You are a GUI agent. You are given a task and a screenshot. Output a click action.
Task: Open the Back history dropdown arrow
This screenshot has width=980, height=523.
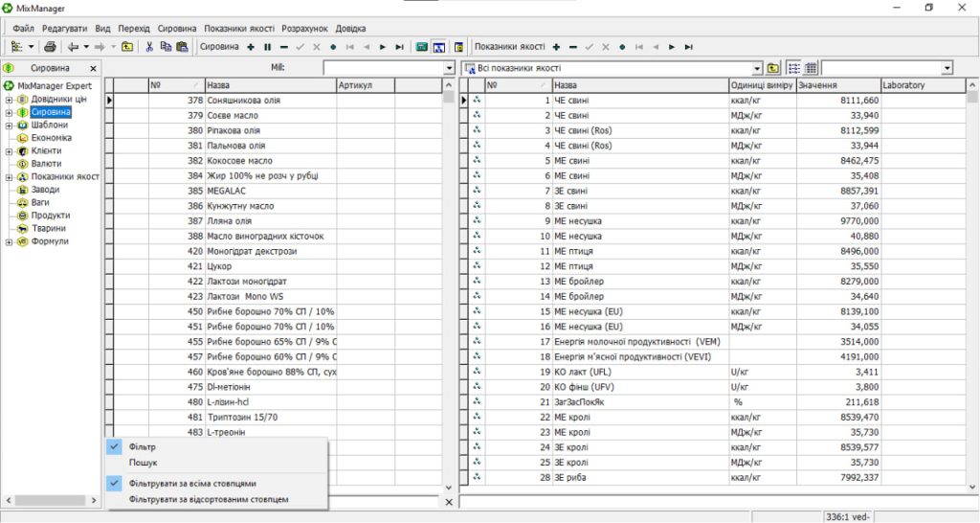pos(86,47)
